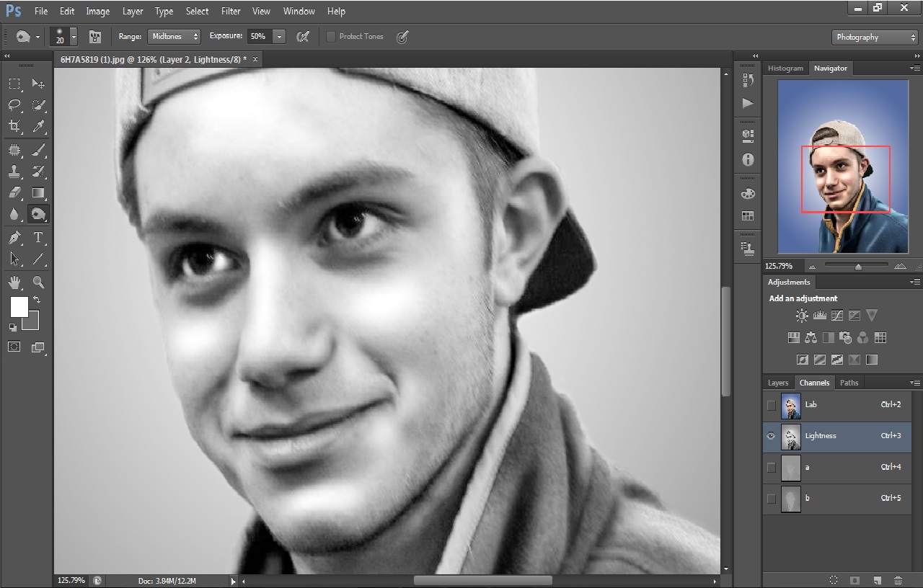This screenshot has height=588, width=923.
Task: Select the Horizontal Type tool
Action: tap(39, 237)
